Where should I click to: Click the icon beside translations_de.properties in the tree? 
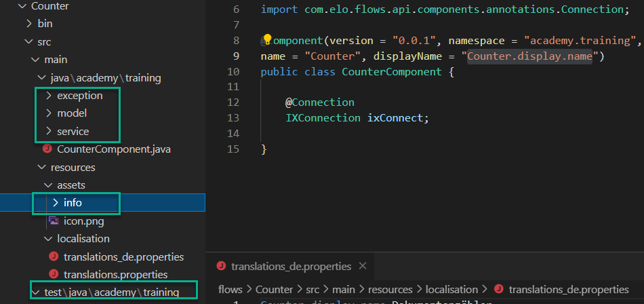point(54,256)
